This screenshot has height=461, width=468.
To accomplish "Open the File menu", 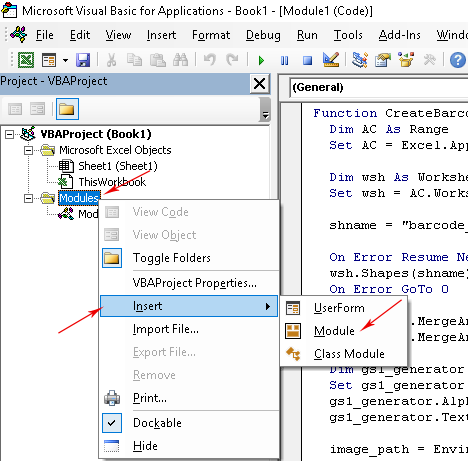I will pos(45,35).
